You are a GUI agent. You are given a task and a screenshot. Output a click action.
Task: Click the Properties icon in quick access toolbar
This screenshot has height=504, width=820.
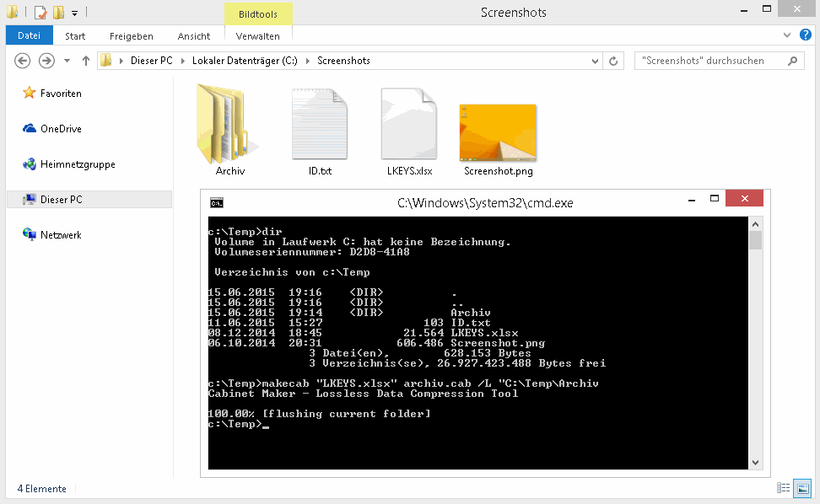(40, 13)
